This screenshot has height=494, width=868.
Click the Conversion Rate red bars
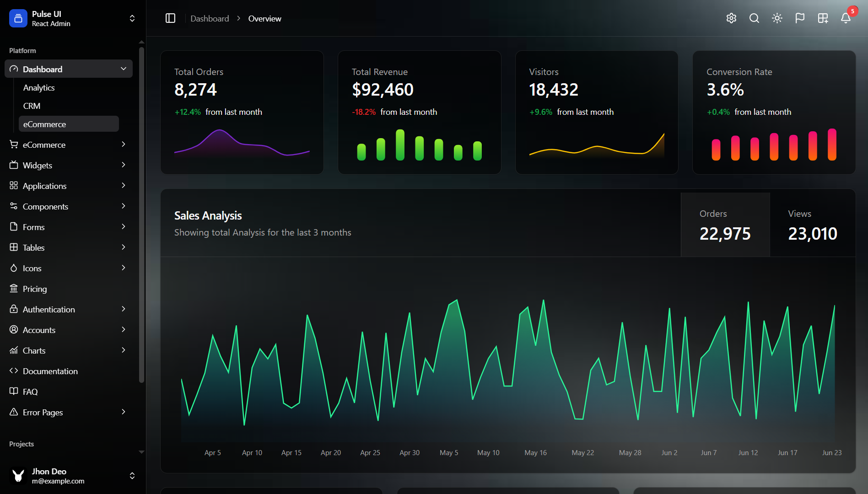pos(774,145)
